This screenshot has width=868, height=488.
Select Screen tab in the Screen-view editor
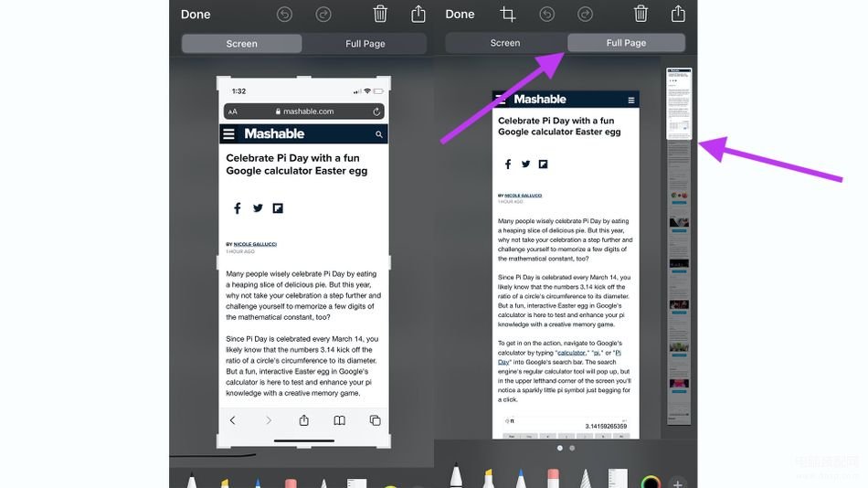click(242, 44)
